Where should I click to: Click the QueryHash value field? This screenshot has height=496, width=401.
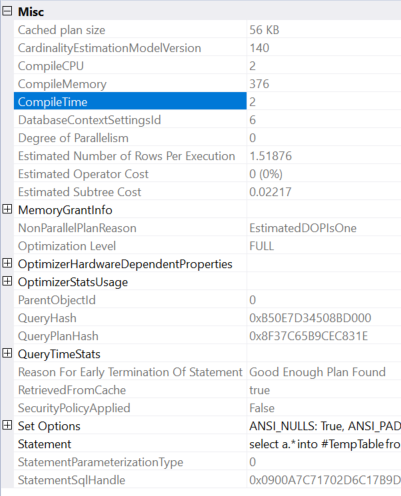click(x=324, y=318)
